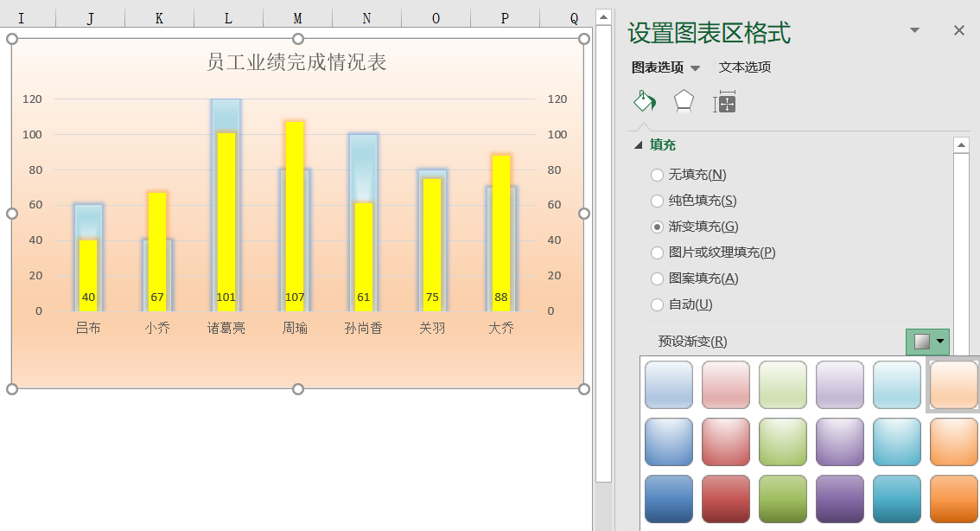Screen dimensions: 980x531
Task: Select column J header
Action: [90, 18]
